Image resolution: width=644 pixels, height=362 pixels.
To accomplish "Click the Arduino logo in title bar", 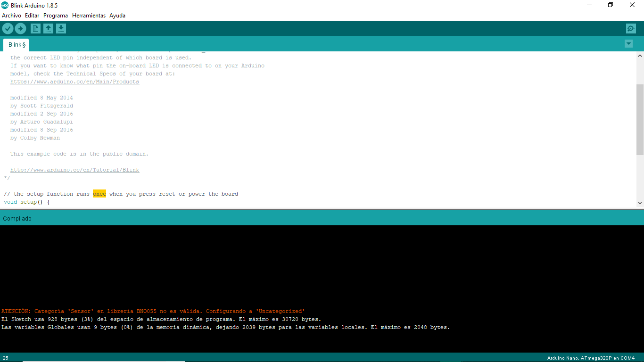I will tap(5, 5).
